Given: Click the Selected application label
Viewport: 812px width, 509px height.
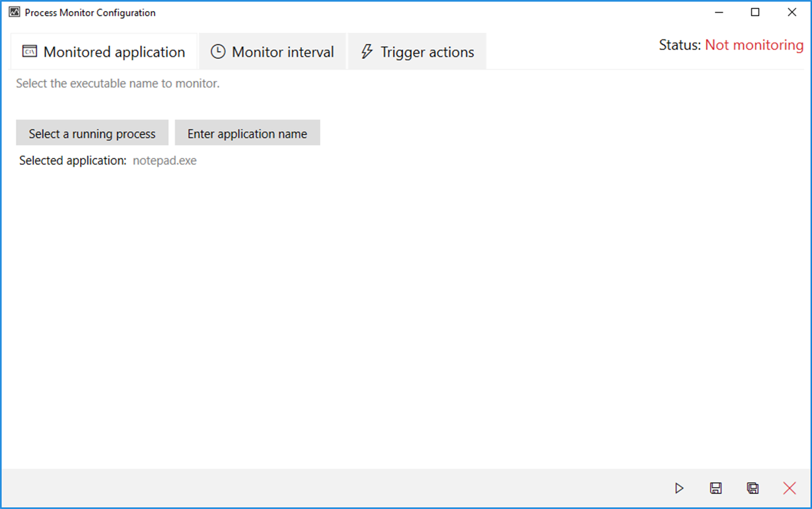Looking at the screenshot, I should coord(72,160).
